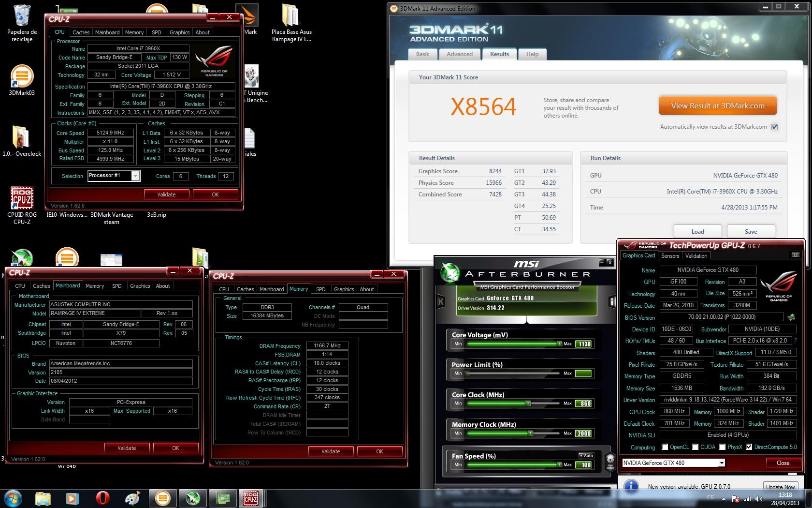Image resolution: width=812 pixels, height=508 pixels.
Task: Open the Papelera de reciclaje desktop icon
Action: coord(22,23)
